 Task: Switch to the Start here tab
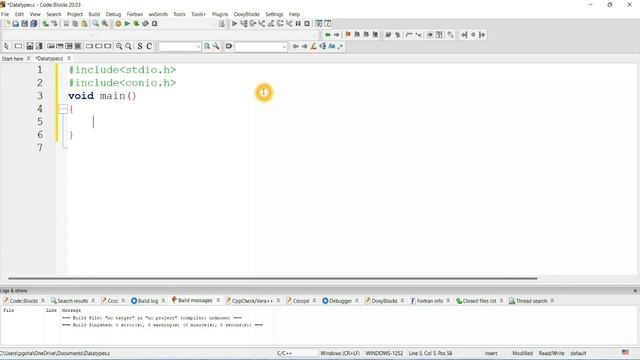coord(13,59)
